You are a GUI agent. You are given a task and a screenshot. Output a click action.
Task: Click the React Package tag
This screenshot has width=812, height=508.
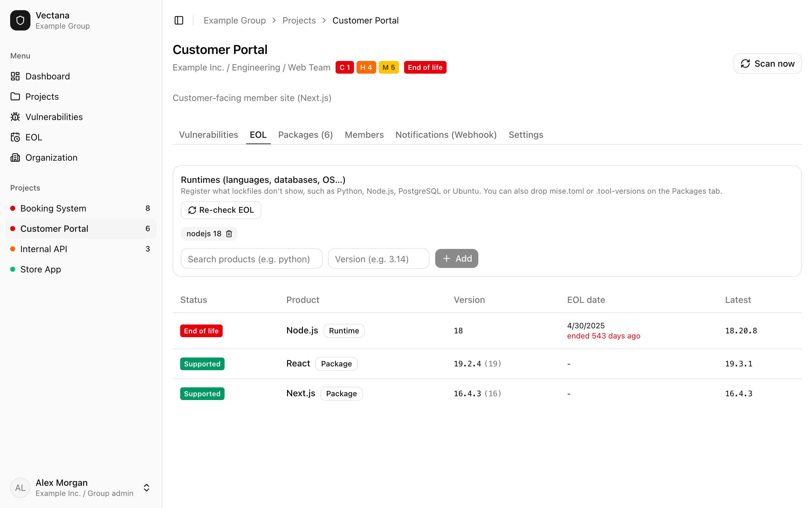336,364
